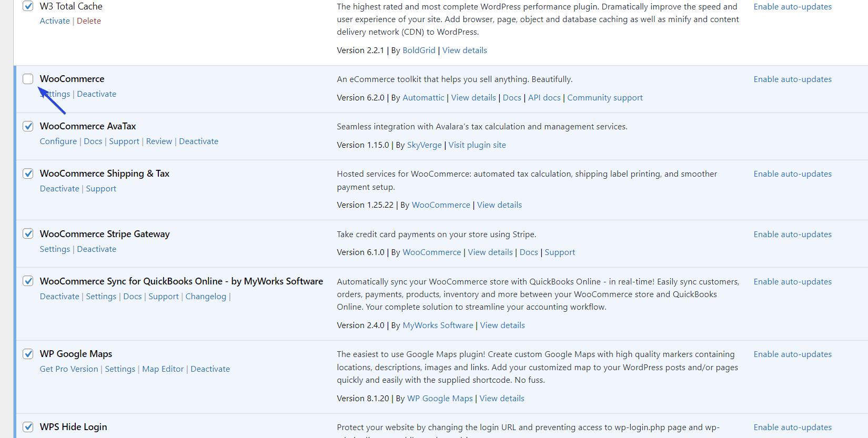Toggle the QuickBooks Online sync plugin checkbox

click(x=28, y=281)
